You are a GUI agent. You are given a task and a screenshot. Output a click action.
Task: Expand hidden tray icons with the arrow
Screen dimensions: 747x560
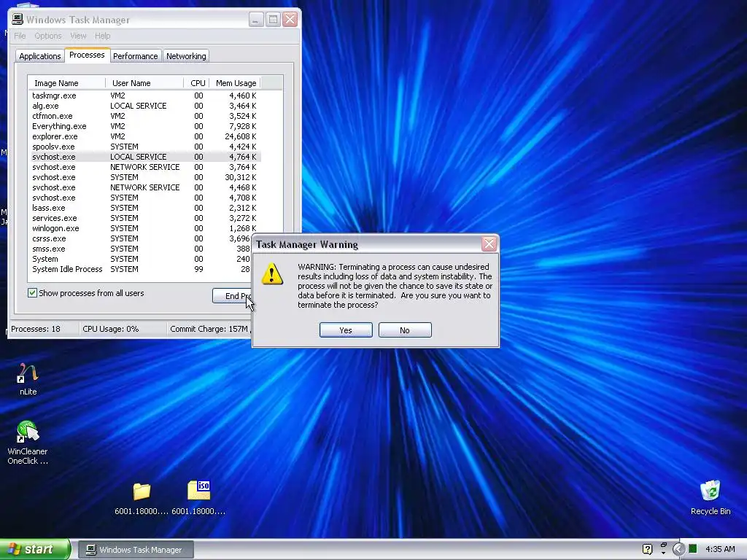678,549
